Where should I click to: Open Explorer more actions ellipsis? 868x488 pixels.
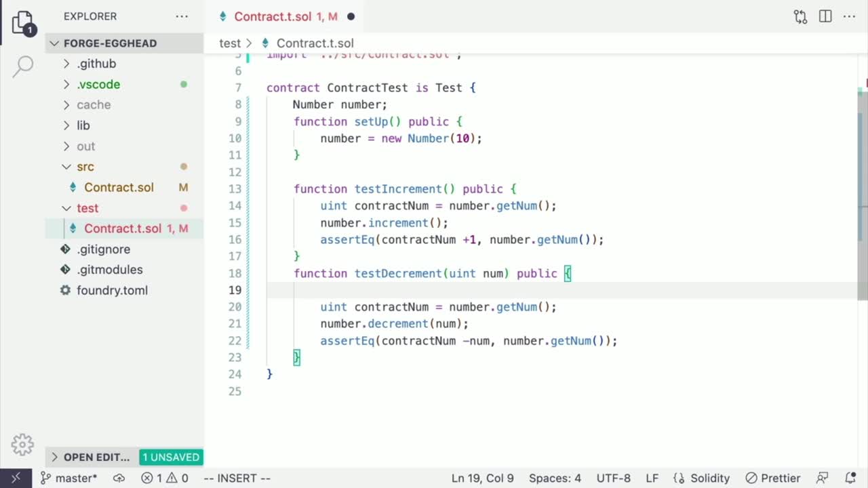182,16
